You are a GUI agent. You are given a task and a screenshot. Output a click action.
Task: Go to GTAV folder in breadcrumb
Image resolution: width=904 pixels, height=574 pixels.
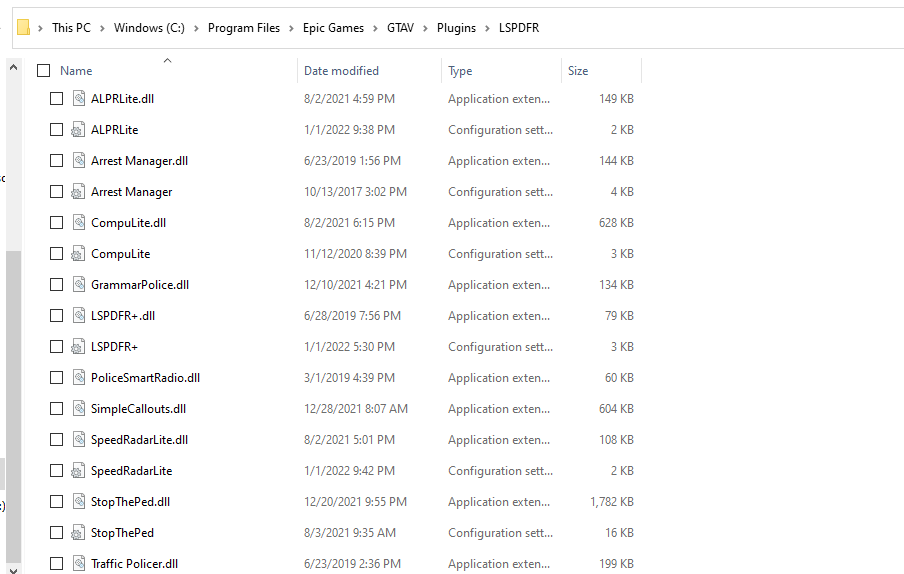pos(400,28)
